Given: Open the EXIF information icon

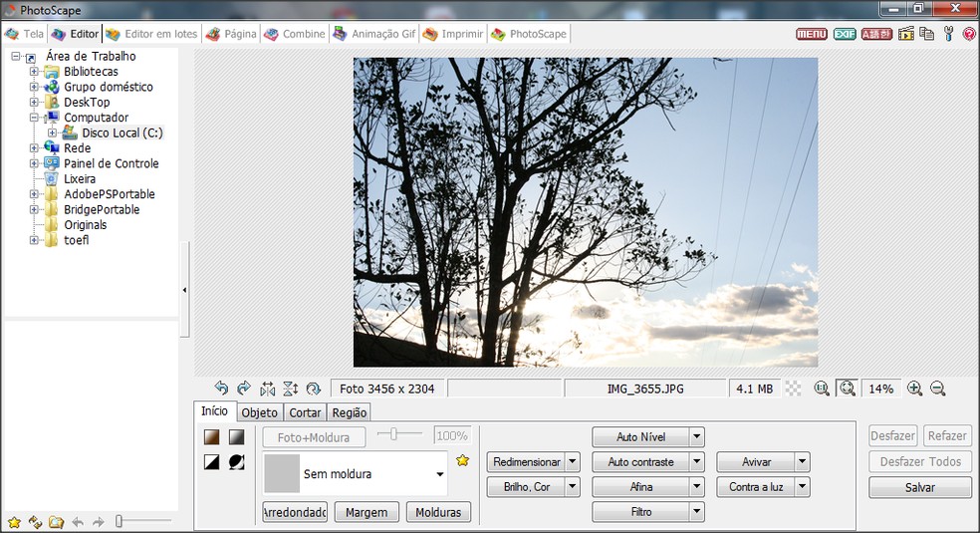Looking at the screenshot, I should (x=845, y=34).
